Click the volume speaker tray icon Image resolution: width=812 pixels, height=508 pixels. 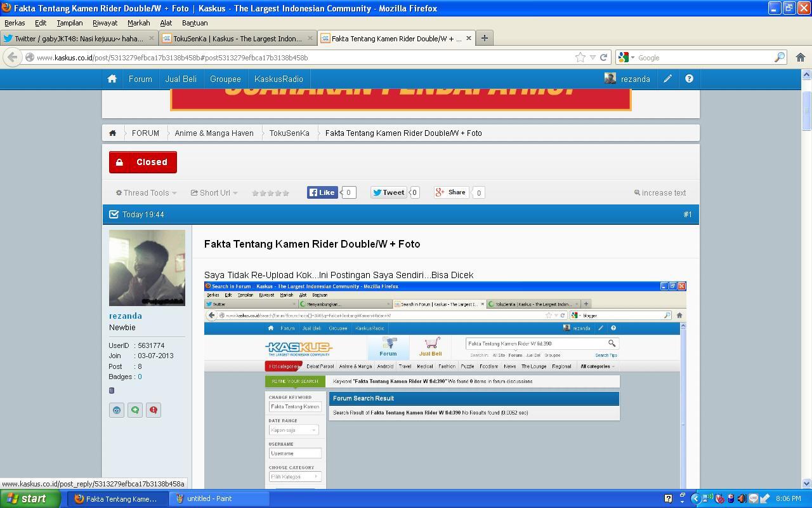(742, 498)
